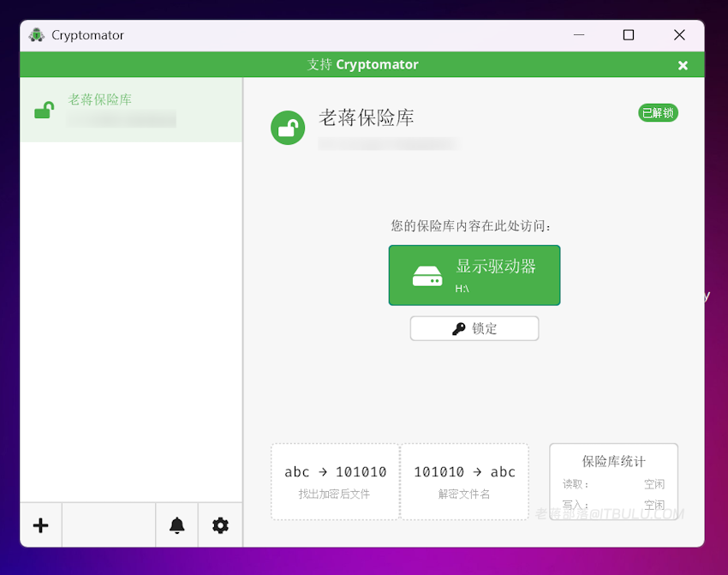The width and height of the screenshot is (728, 575).
Task: Dismiss the green support Cryptomator banner
Action: [x=683, y=65]
